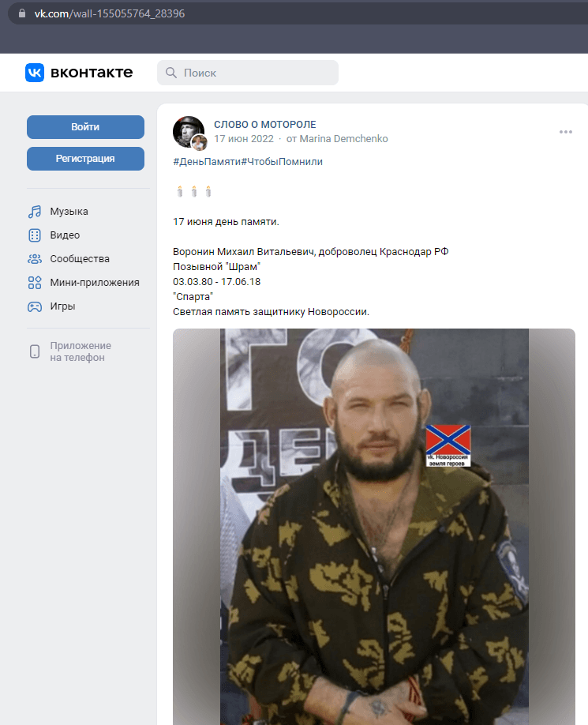Viewport: 588px width, 725px height.
Task: Select the Видео sidebar icon
Action: (35, 235)
